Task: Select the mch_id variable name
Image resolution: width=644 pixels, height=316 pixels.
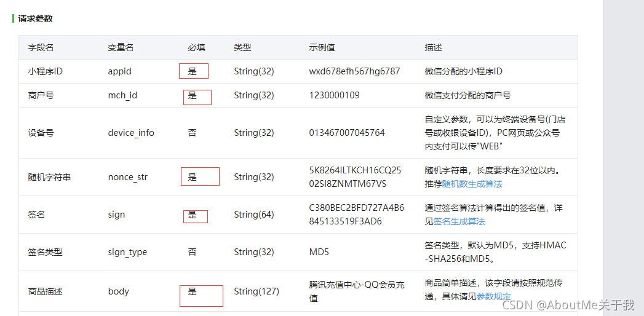Action: tap(122, 96)
